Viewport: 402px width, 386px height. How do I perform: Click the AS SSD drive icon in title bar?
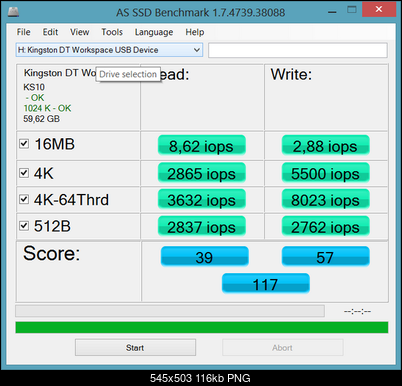(13, 12)
